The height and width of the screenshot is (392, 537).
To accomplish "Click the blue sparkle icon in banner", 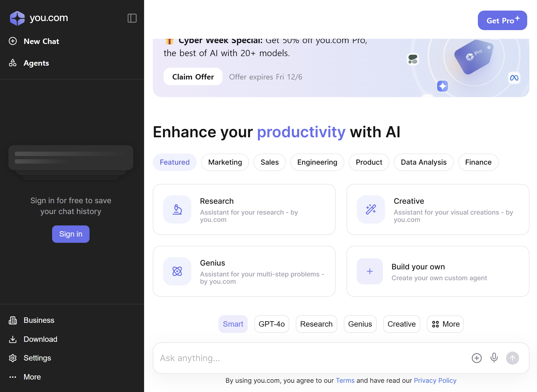I will [443, 86].
